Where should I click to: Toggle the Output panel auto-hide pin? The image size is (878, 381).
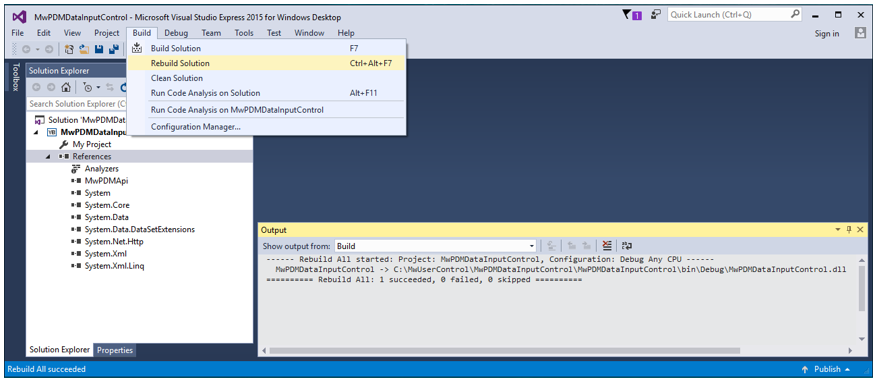point(849,230)
